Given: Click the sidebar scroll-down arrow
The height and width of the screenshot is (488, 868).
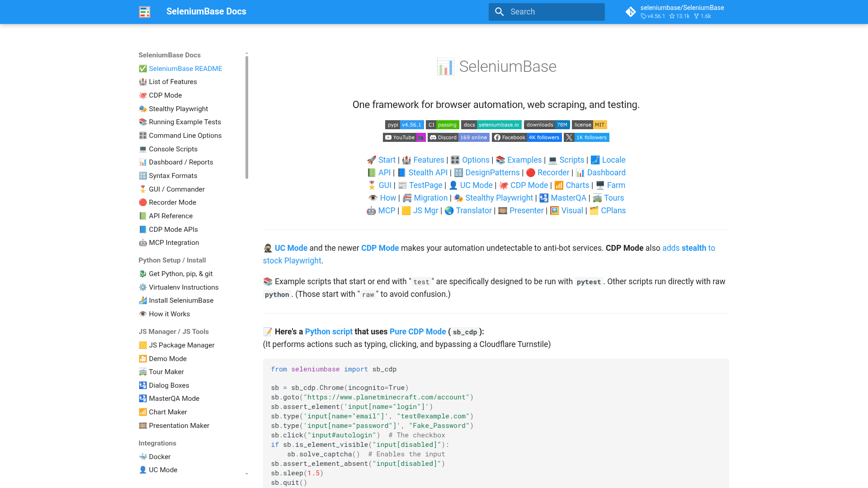Looking at the screenshot, I should point(247,474).
